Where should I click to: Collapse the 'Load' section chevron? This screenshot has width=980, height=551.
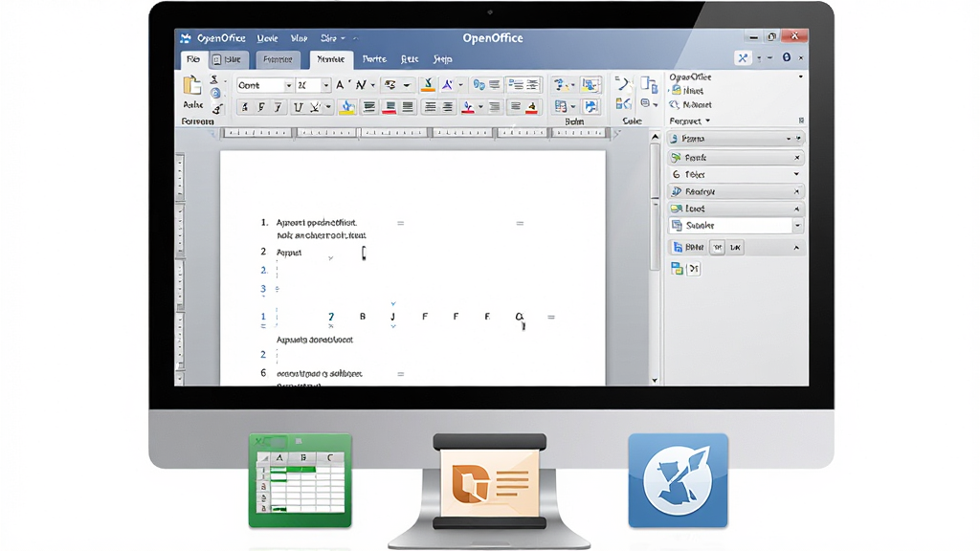tap(796, 209)
